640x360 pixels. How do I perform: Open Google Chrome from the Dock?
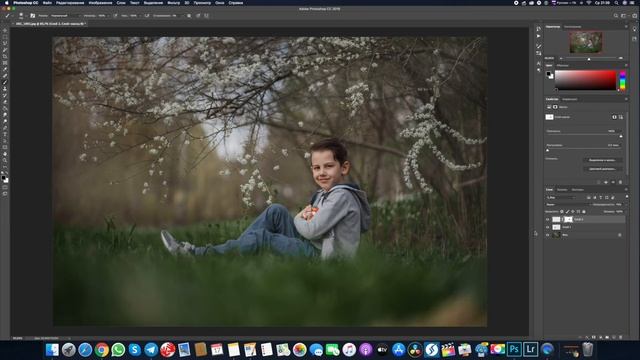point(102,349)
